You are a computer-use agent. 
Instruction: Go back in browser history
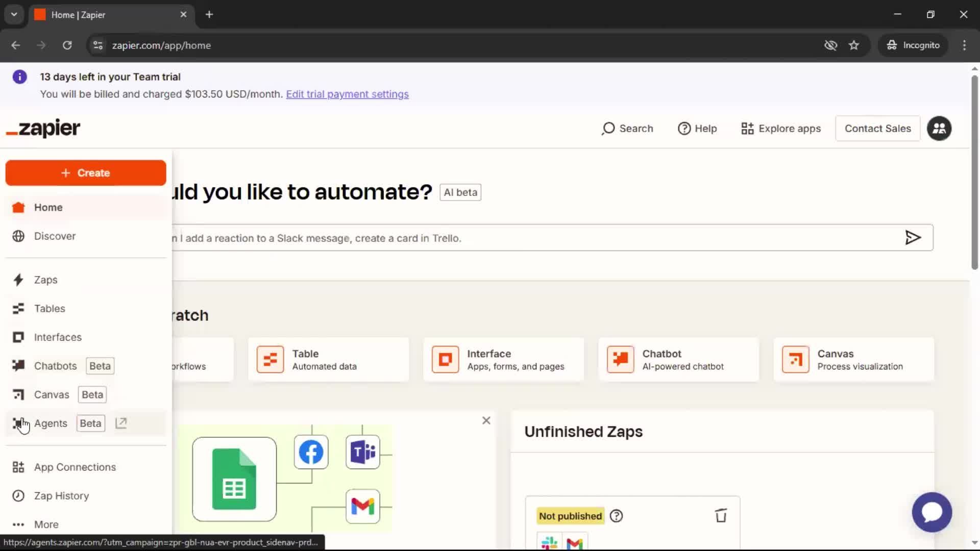tap(16, 45)
